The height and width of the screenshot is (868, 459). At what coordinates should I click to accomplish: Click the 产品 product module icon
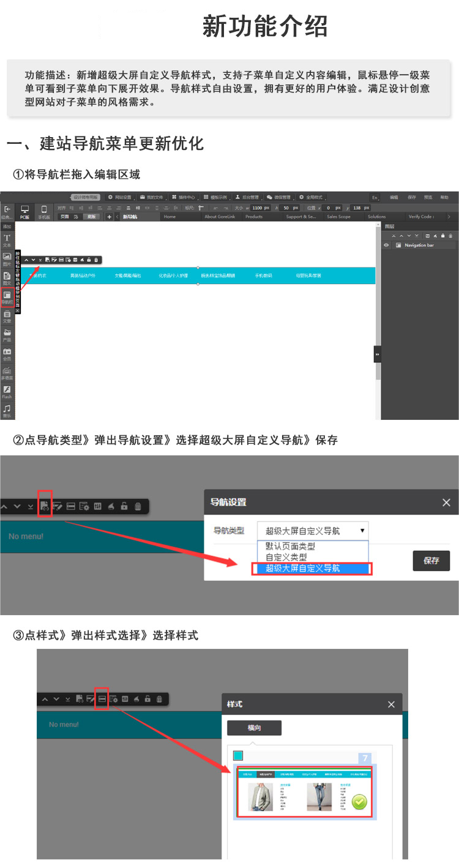coord(7,335)
